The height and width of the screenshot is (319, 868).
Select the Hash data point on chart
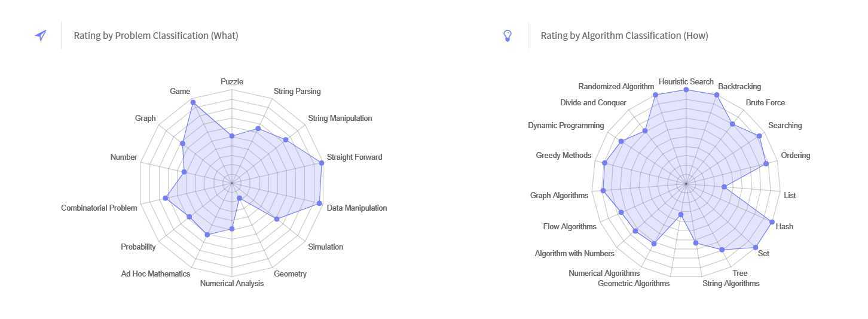point(772,222)
